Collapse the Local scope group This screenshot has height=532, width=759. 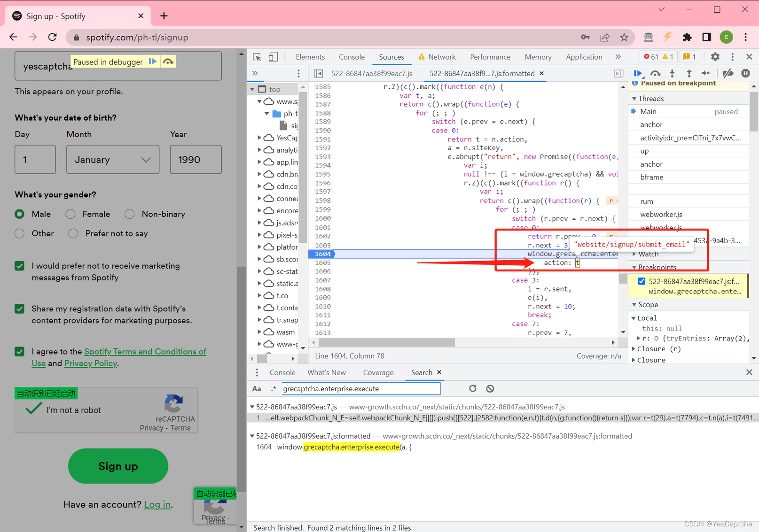pos(634,318)
